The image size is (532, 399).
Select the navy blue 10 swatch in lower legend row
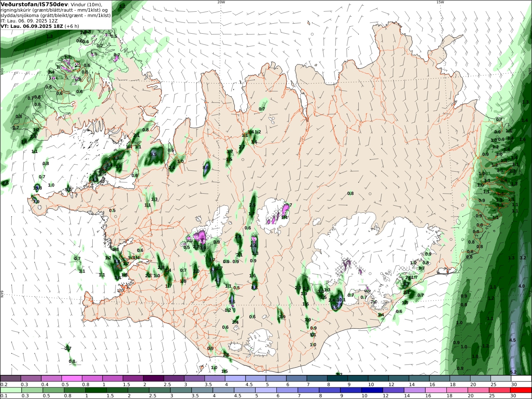pyautogui.click(x=371, y=390)
